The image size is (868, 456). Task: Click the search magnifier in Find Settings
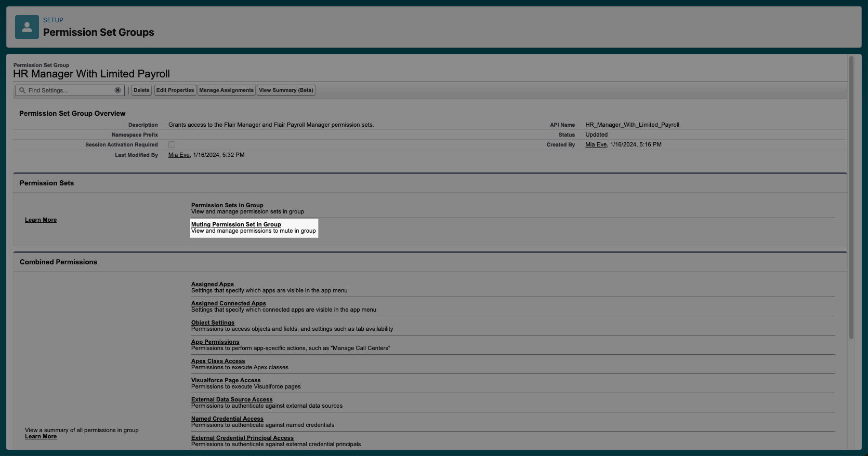coord(22,90)
